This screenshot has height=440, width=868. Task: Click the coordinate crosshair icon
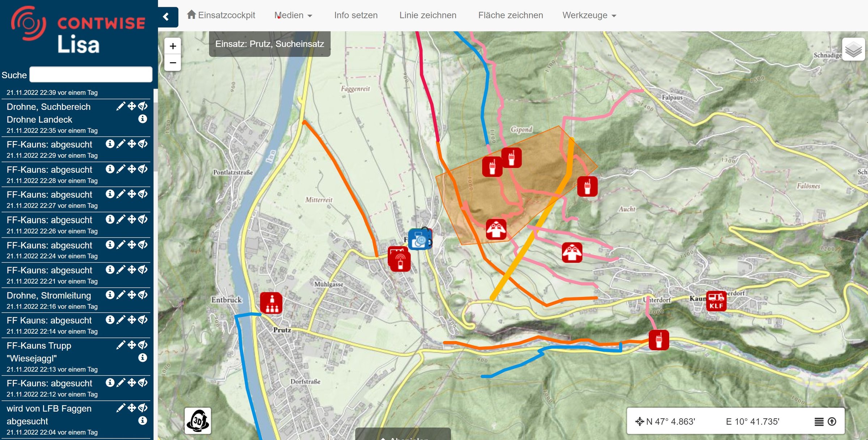click(639, 422)
